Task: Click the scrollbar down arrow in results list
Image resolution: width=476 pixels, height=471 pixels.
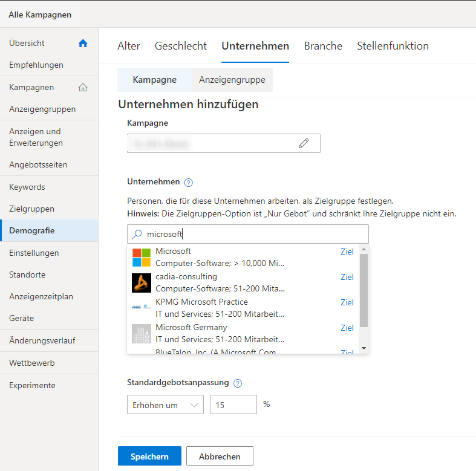Action: click(364, 348)
